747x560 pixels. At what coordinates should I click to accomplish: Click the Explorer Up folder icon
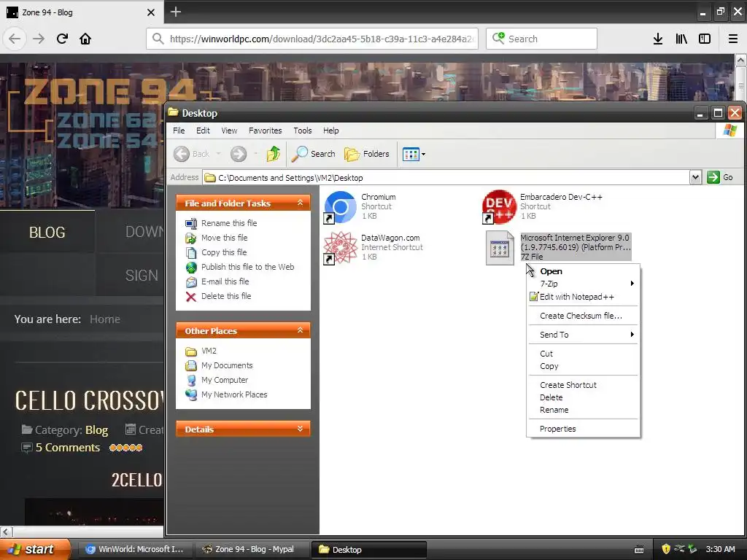(x=274, y=154)
